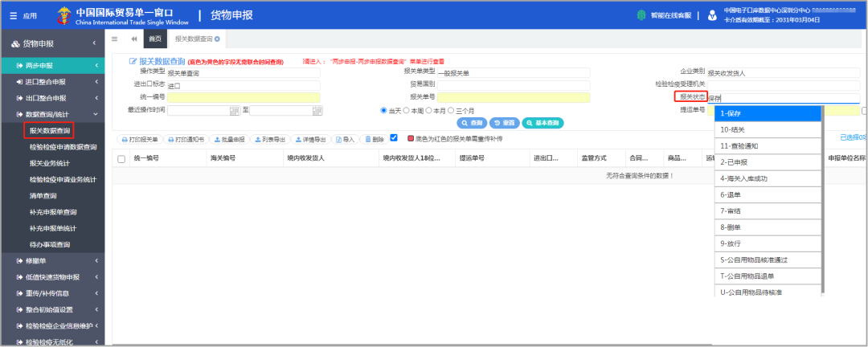
Task: Click the dropdown list scrollbar
Action: point(823,199)
